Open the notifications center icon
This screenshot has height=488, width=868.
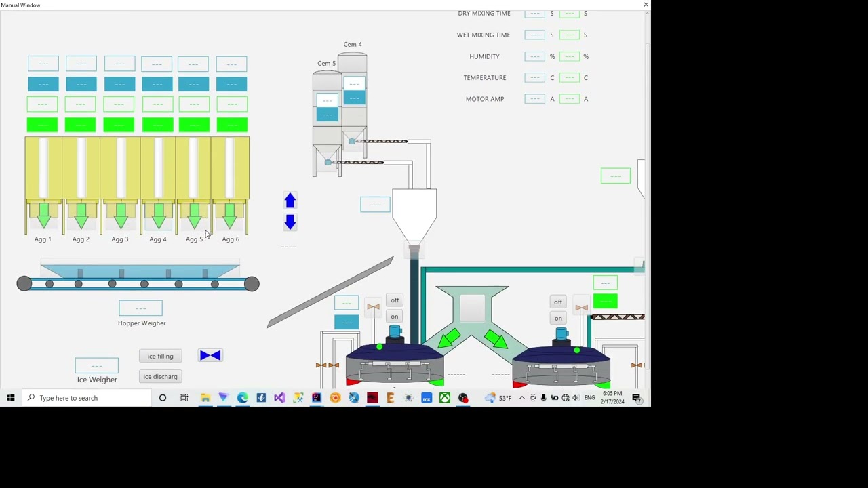637,398
